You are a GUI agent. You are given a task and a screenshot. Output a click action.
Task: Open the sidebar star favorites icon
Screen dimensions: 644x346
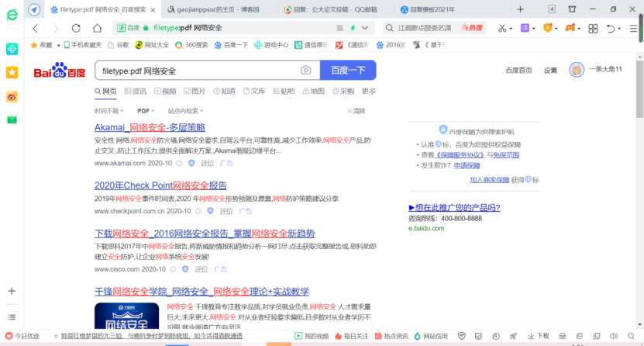(x=12, y=73)
